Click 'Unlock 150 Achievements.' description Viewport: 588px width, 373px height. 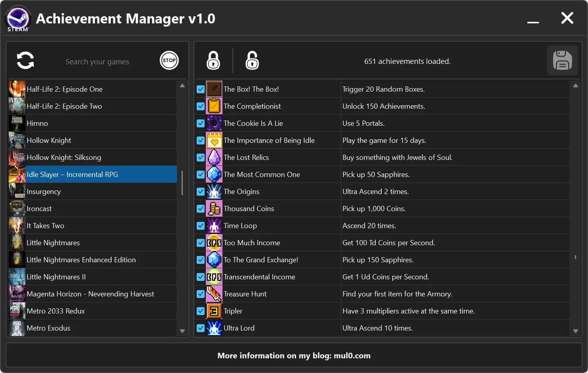[384, 106]
